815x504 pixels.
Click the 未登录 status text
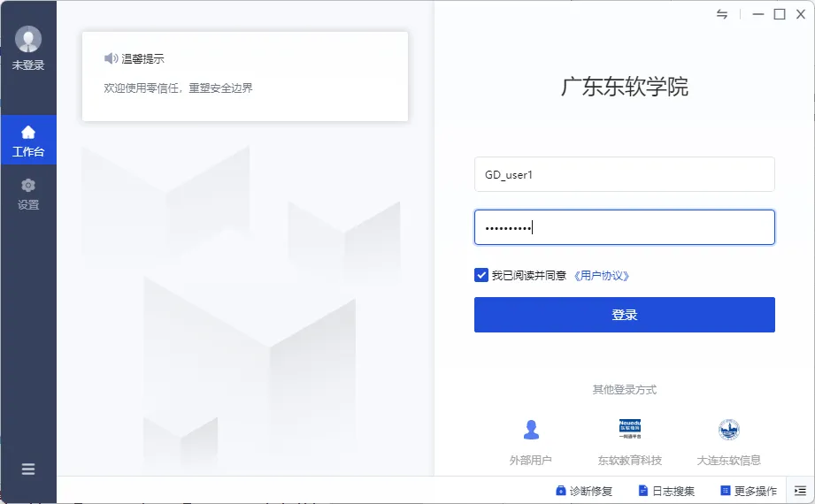coord(28,65)
